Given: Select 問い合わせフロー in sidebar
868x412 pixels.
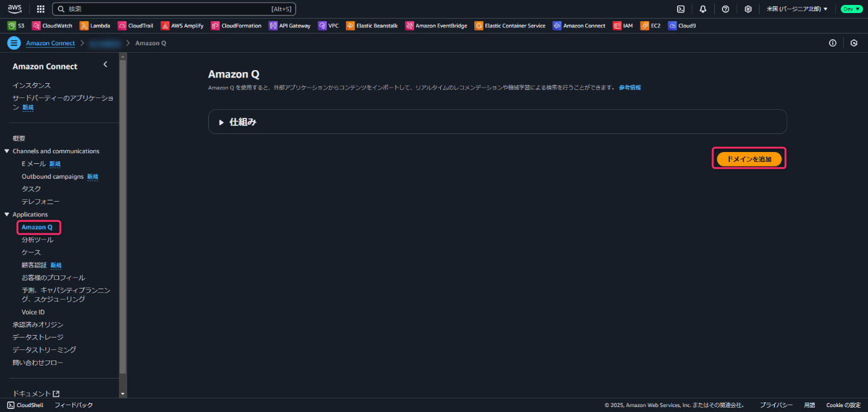Looking at the screenshot, I should pos(38,363).
